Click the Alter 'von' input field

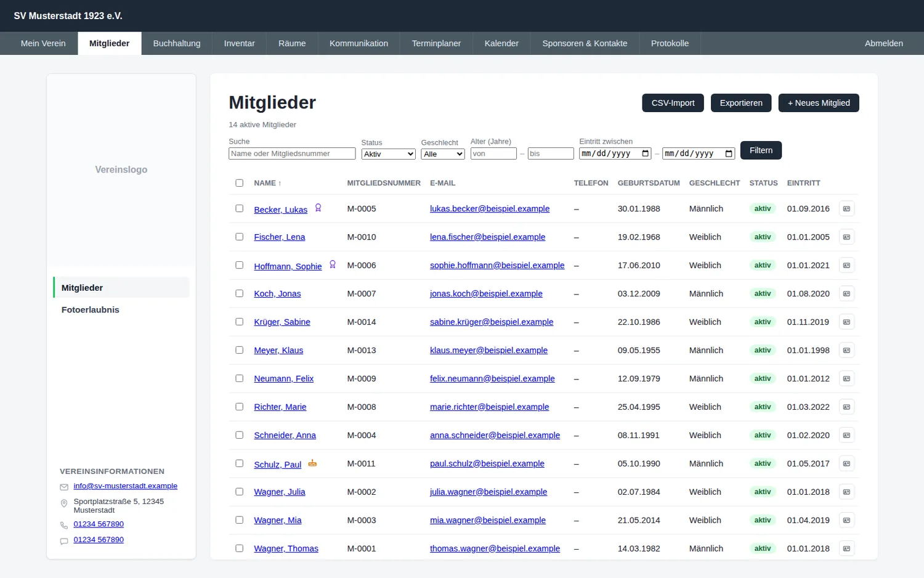493,153
